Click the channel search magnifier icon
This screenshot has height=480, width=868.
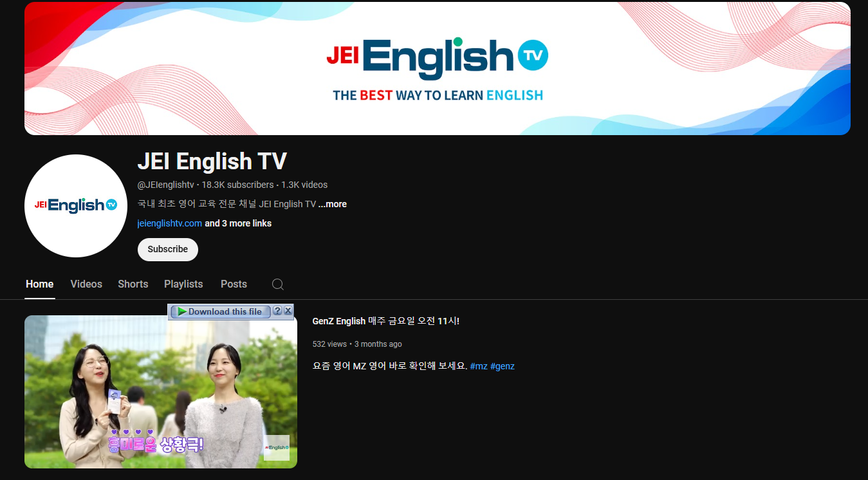tap(277, 284)
